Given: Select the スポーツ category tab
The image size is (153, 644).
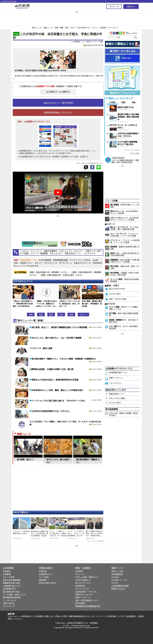Looking at the screenshot, I should [83, 315].
